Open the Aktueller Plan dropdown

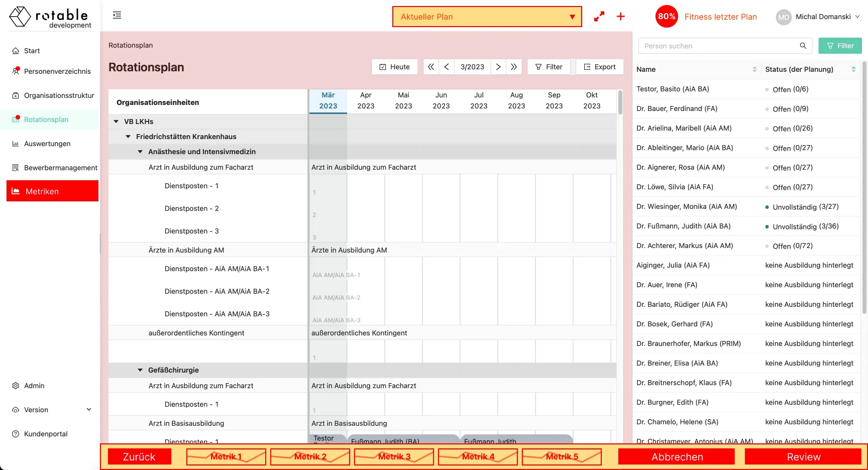point(487,17)
